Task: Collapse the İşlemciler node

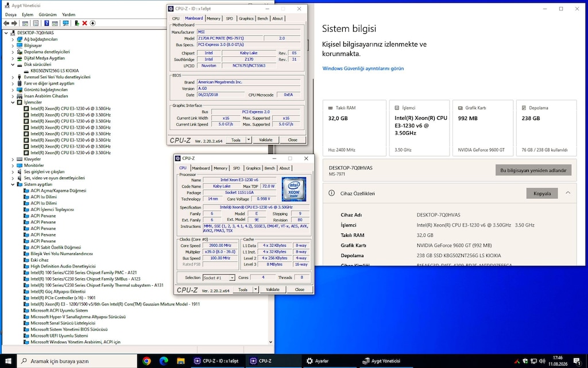Action: pos(13,102)
